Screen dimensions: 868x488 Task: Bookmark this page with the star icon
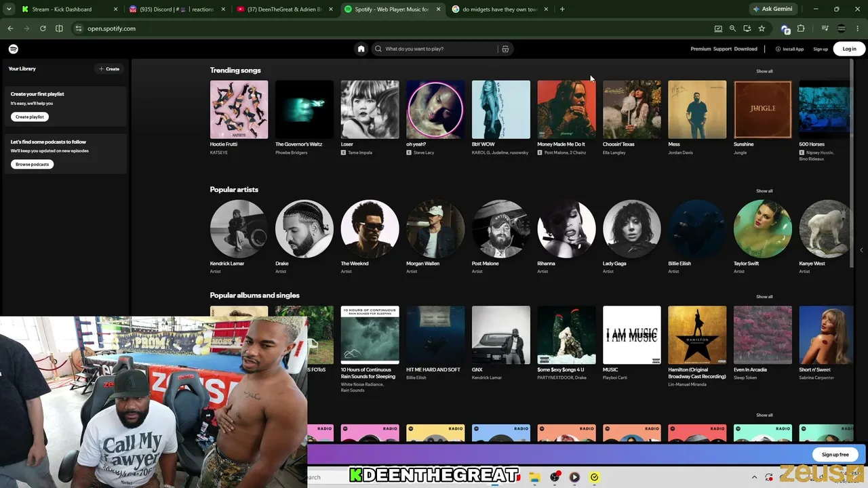(x=762, y=28)
